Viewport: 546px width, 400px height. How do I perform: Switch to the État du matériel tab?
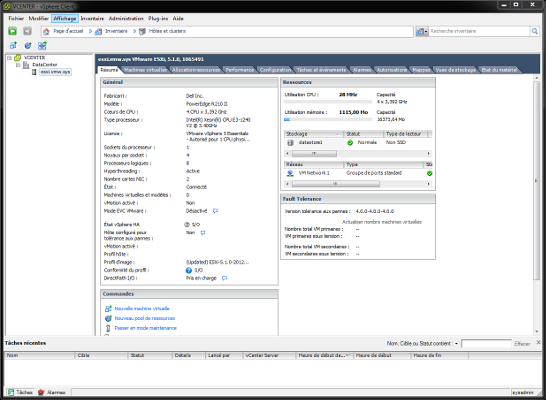pyautogui.click(x=499, y=70)
